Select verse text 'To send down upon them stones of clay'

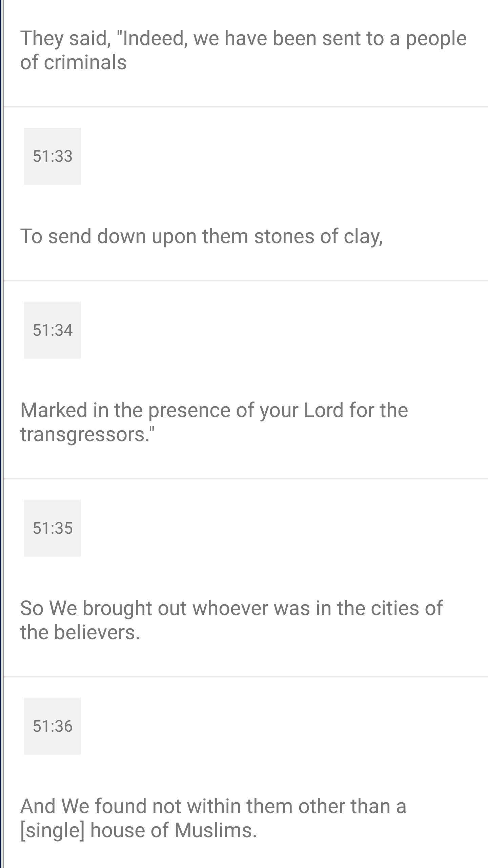click(x=202, y=236)
